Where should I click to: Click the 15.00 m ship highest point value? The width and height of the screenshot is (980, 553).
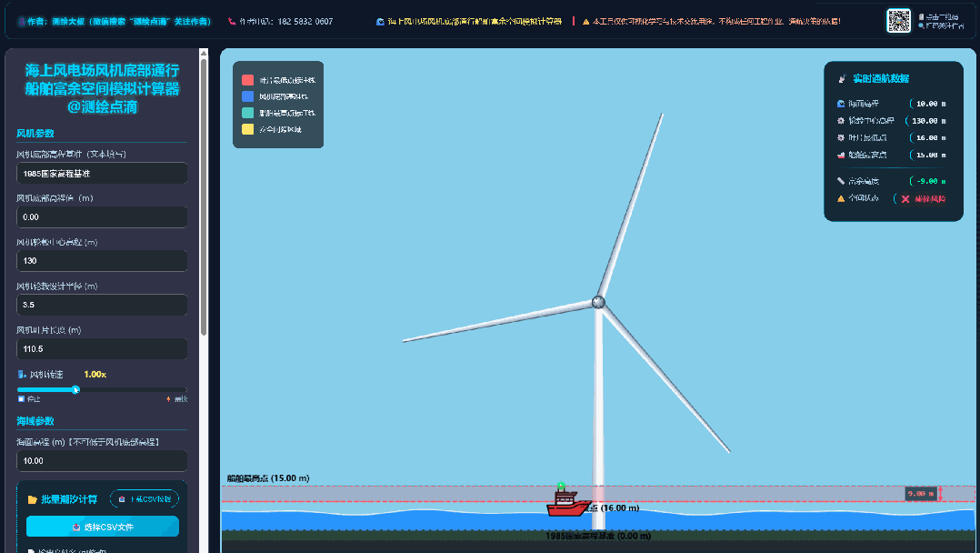point(931,155)
